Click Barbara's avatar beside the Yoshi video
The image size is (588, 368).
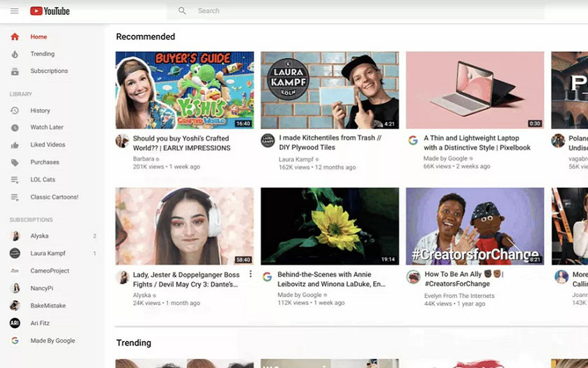click(122, 141)
